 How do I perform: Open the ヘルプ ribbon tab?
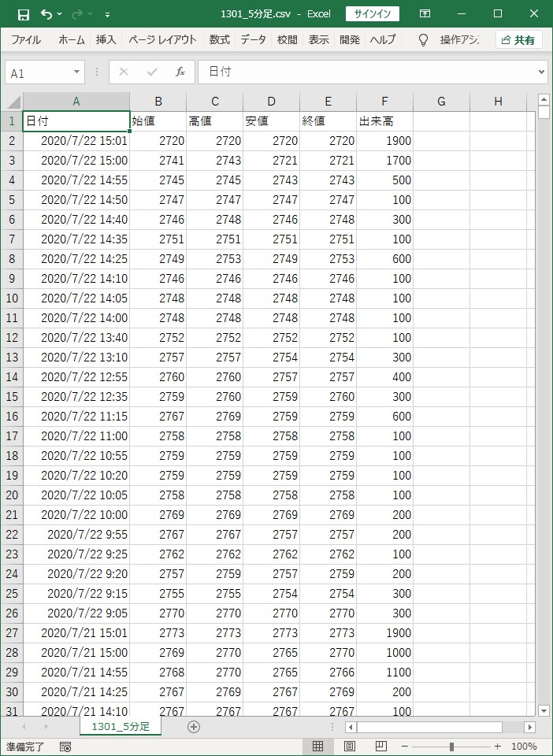383,40
